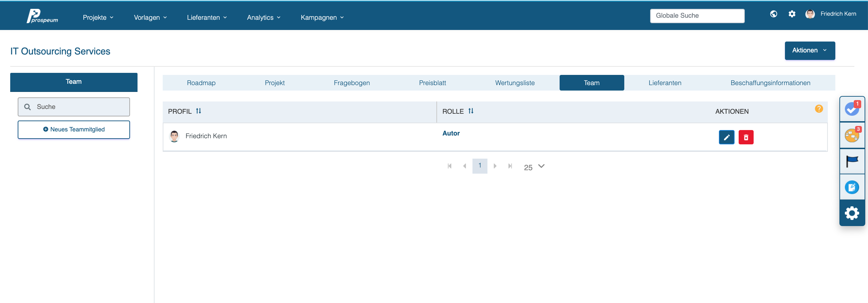Delete Friedrich Kern with the red trash button

coord(746,137)
